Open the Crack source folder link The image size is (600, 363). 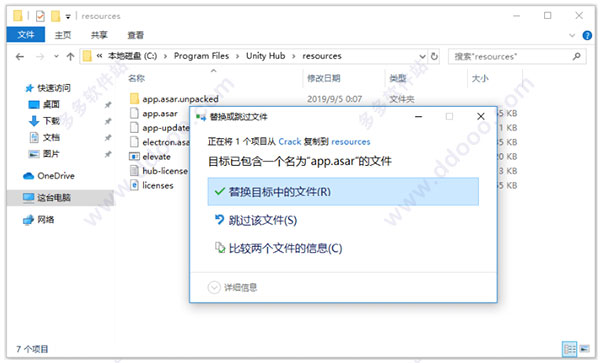click(x=290, y=142)
